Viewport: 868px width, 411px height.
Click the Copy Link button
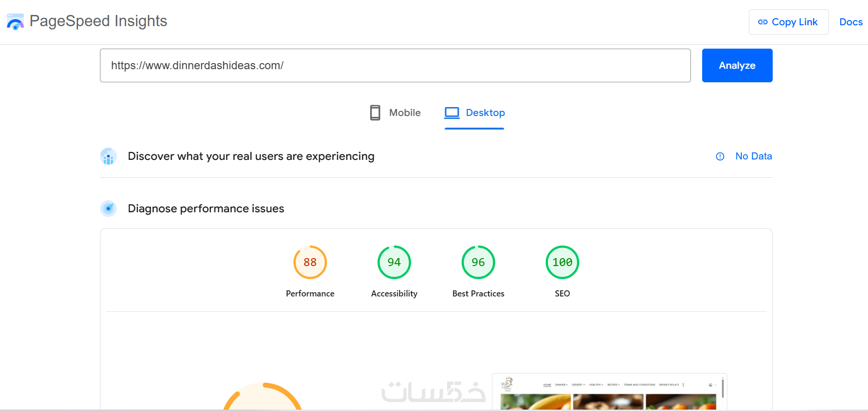pos(789,22)
